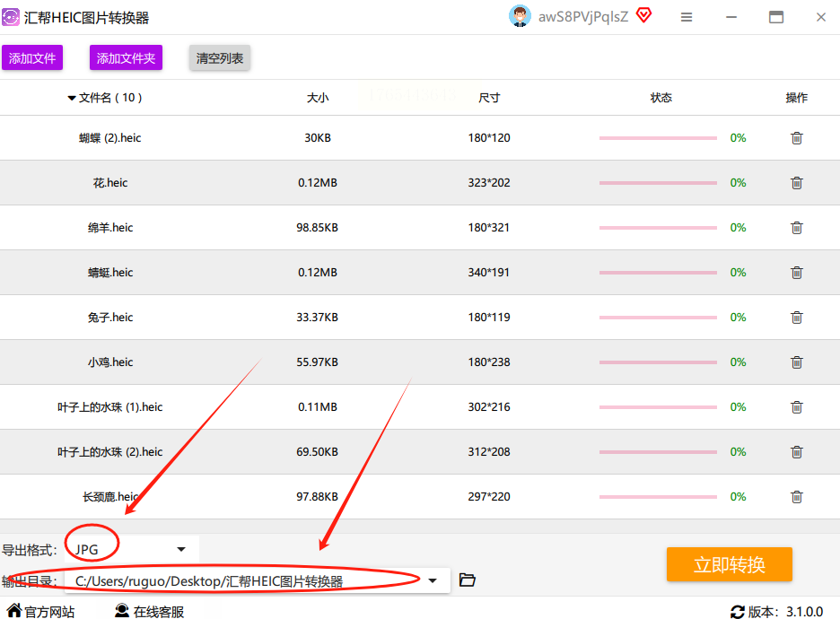Click username awS8PVjPqlsZ

(582, 17)
